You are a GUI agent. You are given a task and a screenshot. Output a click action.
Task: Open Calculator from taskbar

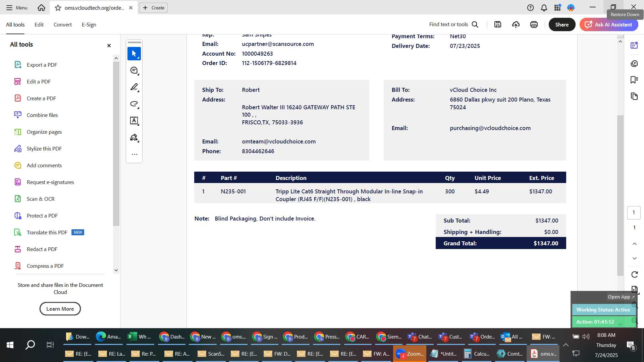coord(477,354)
